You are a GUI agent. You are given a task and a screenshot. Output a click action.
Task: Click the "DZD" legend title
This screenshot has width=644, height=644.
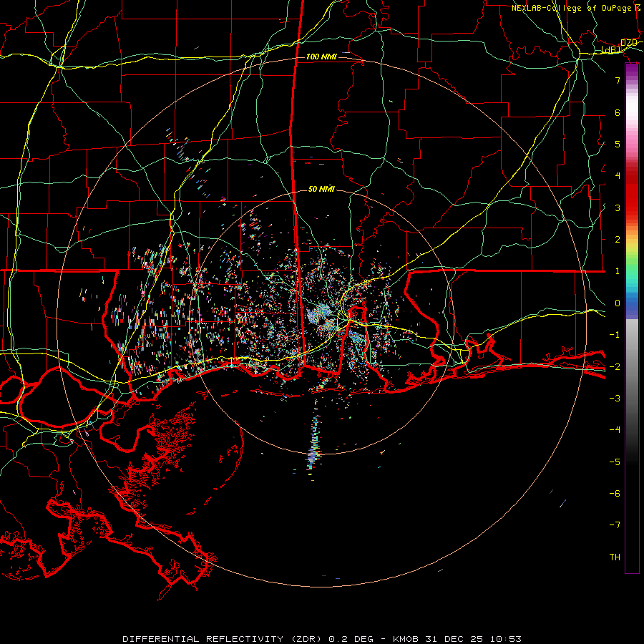tap(629, 43)
